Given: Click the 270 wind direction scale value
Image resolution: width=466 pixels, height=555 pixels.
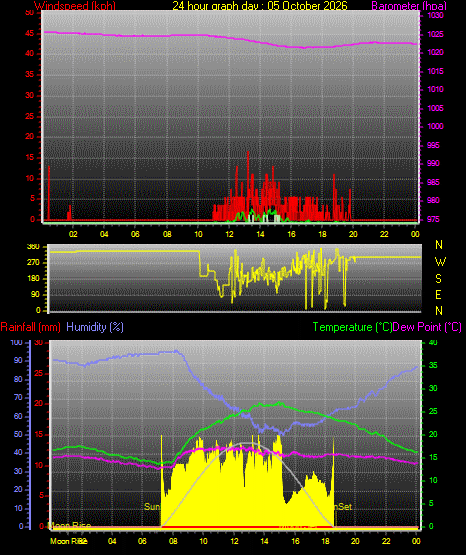Looking at the screenshot, I should [33, 263].
